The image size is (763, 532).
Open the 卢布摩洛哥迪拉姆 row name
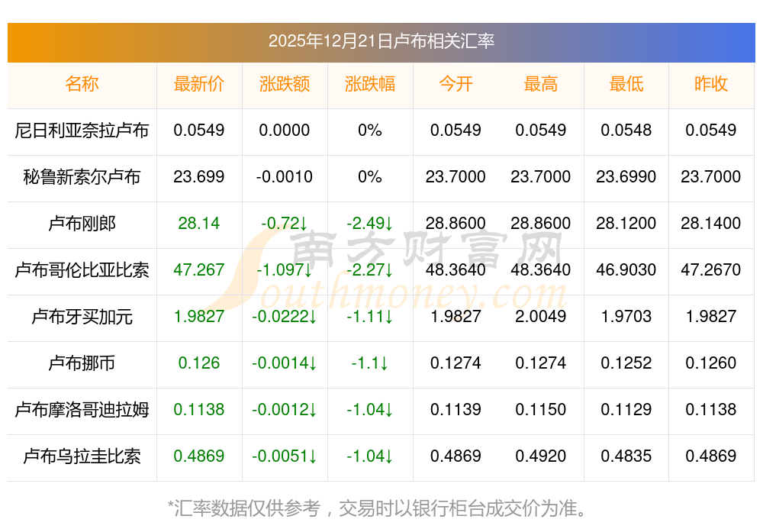[82, 410]
